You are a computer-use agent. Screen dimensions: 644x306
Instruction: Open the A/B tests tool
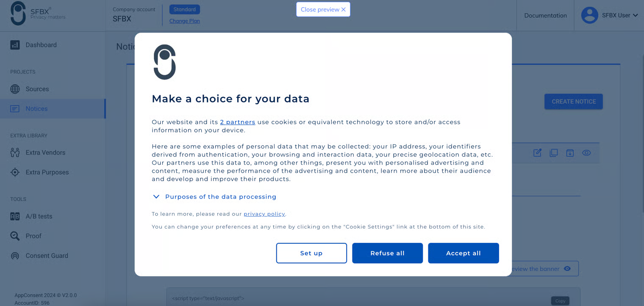(x=39, y=216)
